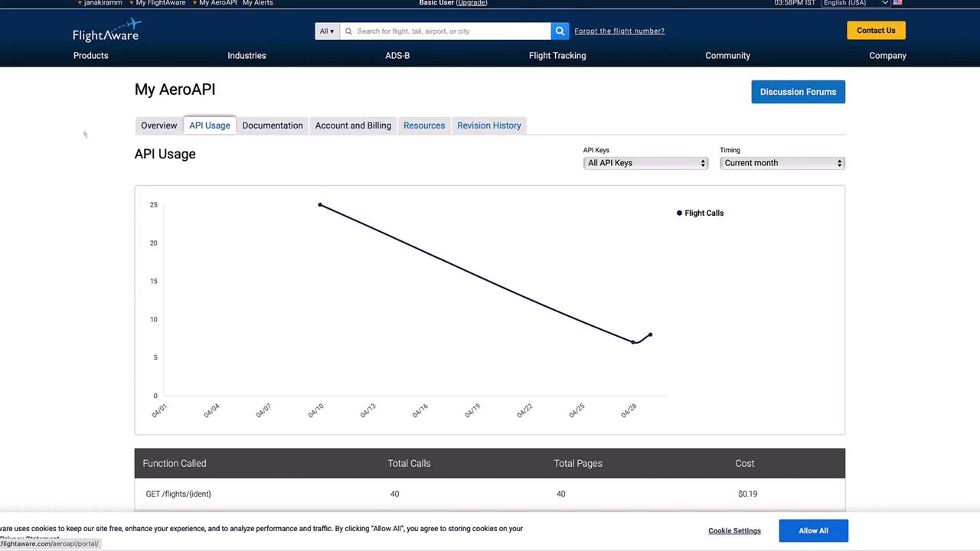Expand the All API Keys dropdown
This screenshot has width=980, height=551.
(645, 163)
